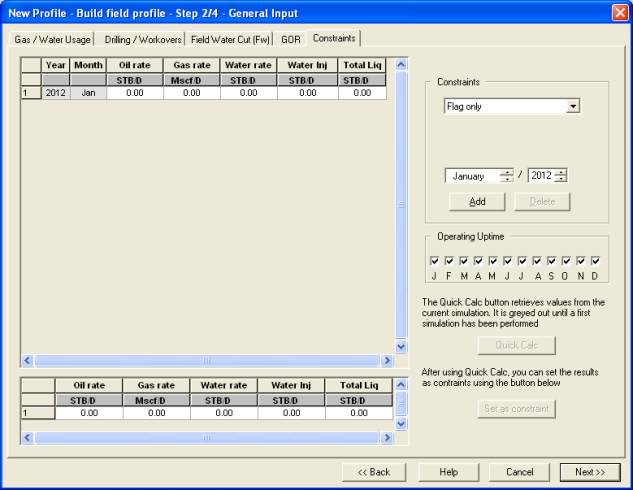The image size is (633, 490).
Task: Expand the Flag only constraints dropdown
Action: tap(572, 106)
